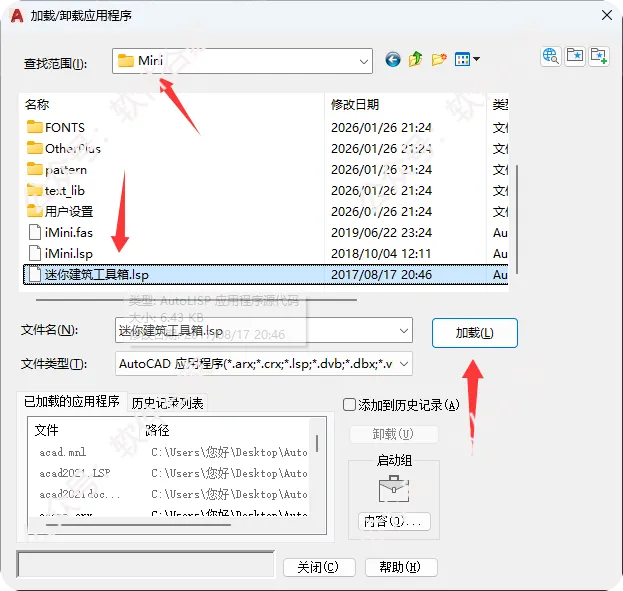Select the pattern folder
This screenshot has height=591, width=623.
point(57,170)
